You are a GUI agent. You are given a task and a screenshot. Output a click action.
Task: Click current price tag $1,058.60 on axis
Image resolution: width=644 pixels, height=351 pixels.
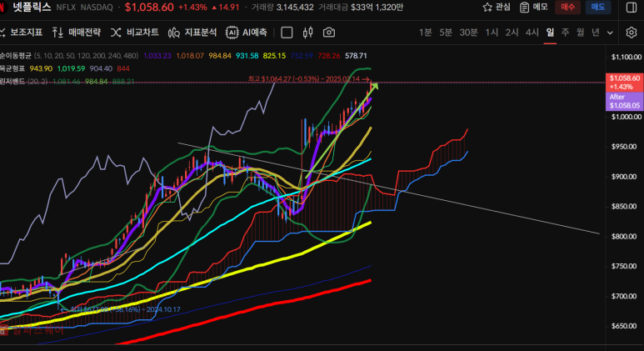click(624, 83)
